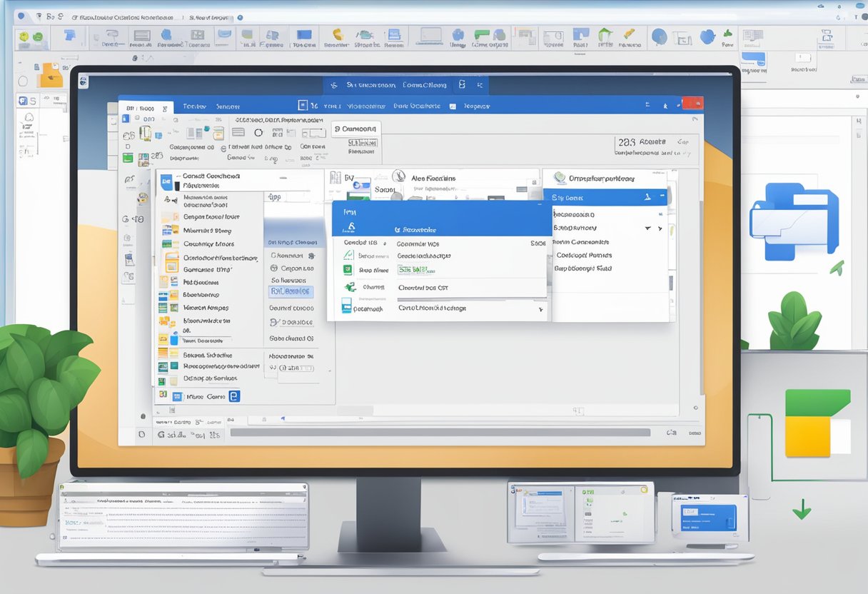Toggle the white circle option beside the orange folder
Image resolution: width=868 pixels, height=594 pixels.
(x=22, y=81)
